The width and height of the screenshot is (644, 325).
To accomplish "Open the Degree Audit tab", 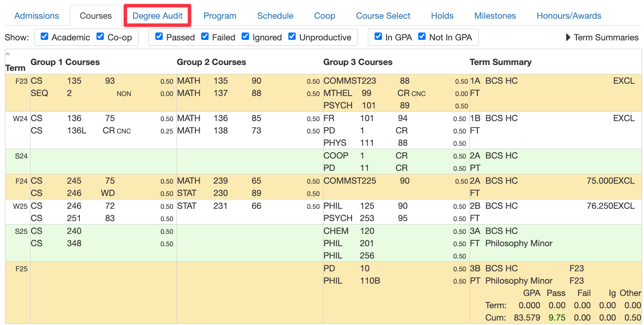I will pos(157,15).
